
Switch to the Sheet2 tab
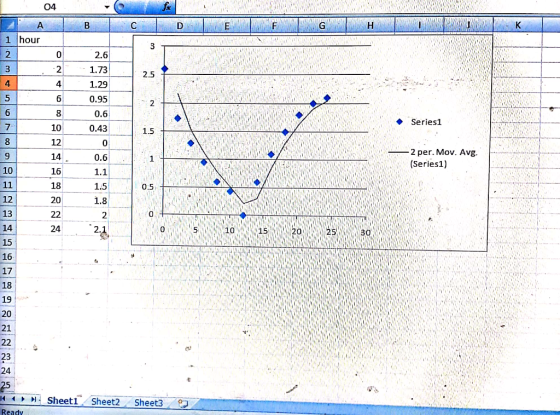105,402
